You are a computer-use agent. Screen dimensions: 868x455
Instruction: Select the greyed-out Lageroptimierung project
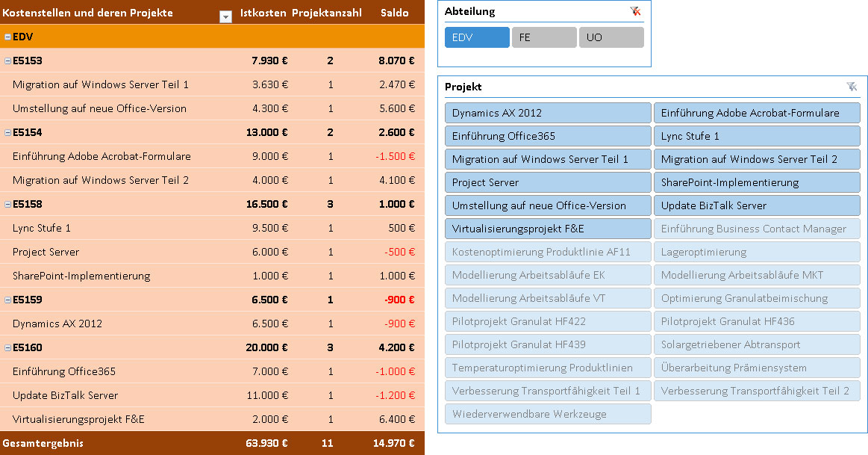click(x=757, y=252)
